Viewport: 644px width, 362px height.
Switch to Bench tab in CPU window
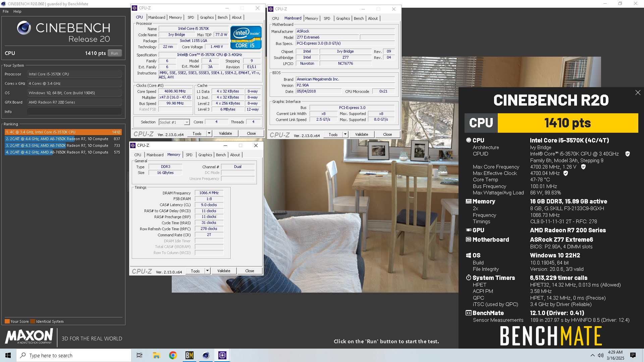(x=222, y=17)
